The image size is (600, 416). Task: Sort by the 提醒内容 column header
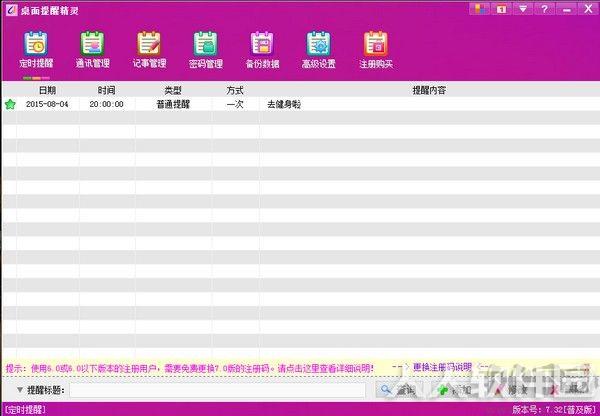click(x=429, y=90)
